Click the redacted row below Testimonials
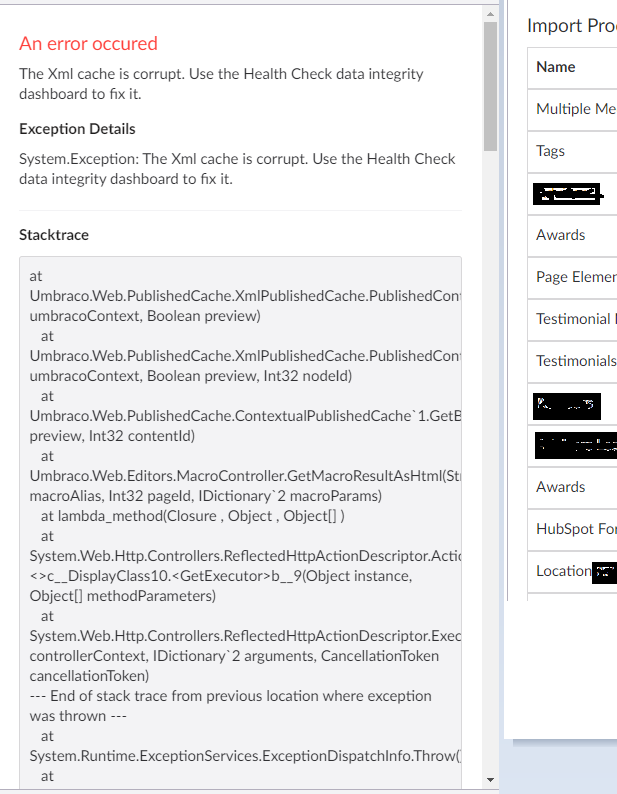The height and width of the screenshot is (794, 617). (x=572, y=404)
